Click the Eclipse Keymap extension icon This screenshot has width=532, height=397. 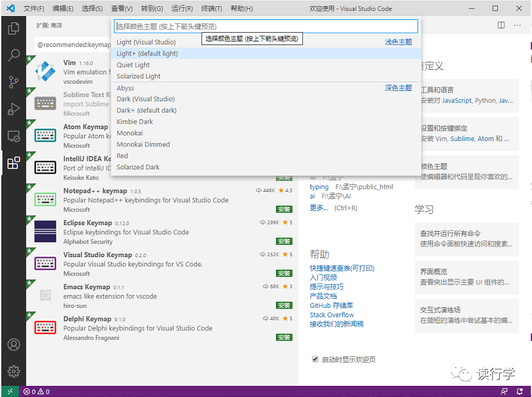45,231
